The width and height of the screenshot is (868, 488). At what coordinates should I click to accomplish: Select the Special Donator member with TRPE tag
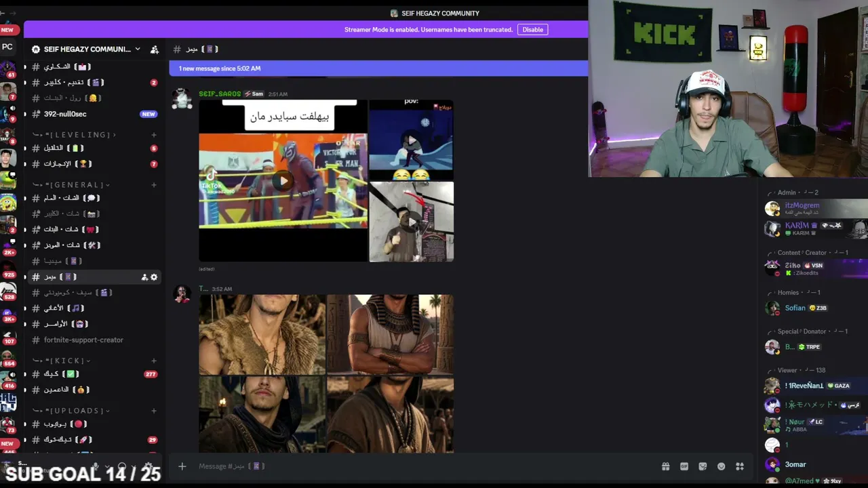coord(816,347)
